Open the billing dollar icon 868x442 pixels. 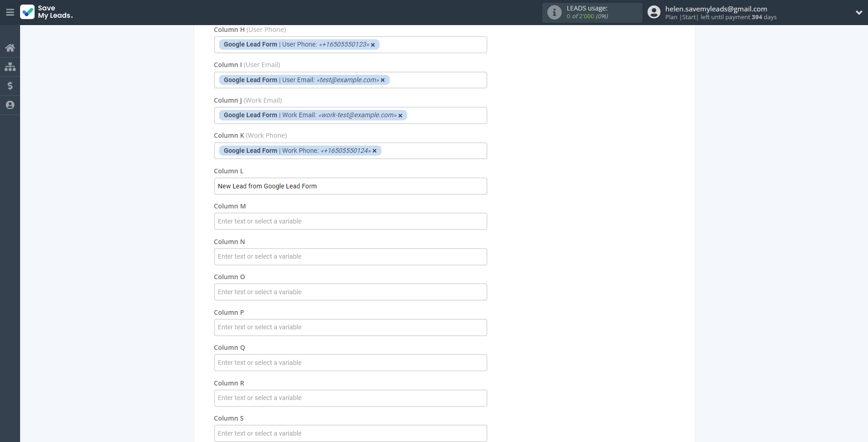pos(10,86)
